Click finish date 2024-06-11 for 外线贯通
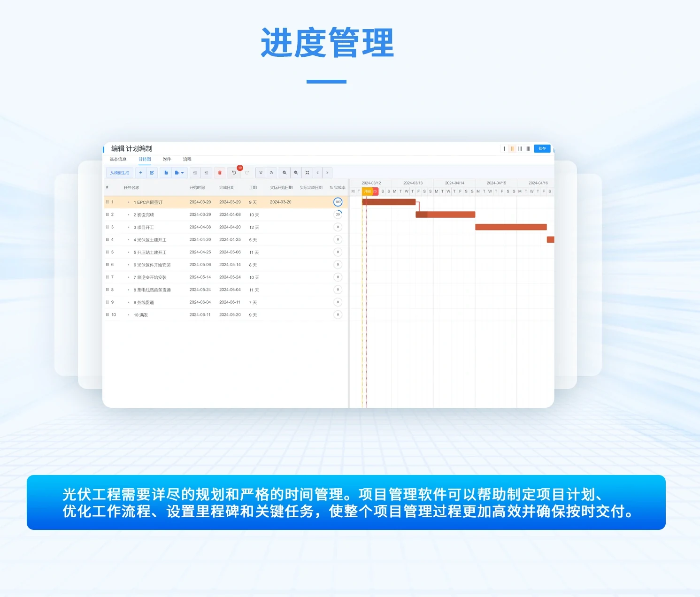This screenshot has width=700, height=597. pos(230,302)
